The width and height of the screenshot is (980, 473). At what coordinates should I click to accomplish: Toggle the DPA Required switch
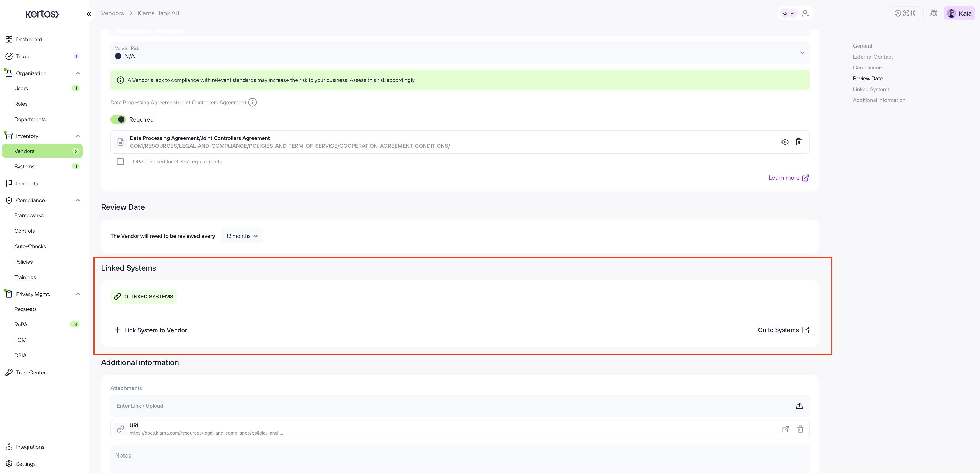(118, 120)
